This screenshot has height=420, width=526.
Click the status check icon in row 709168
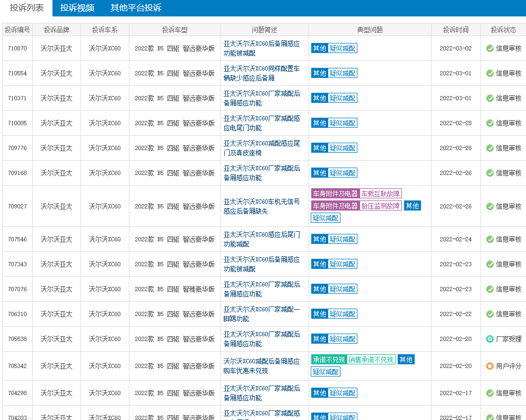tap(490, 173)
